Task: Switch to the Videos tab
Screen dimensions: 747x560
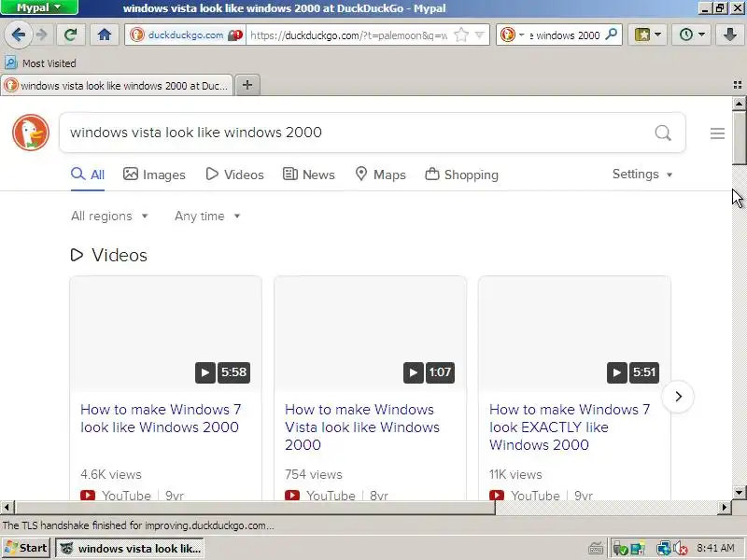Action: [235, 175]
